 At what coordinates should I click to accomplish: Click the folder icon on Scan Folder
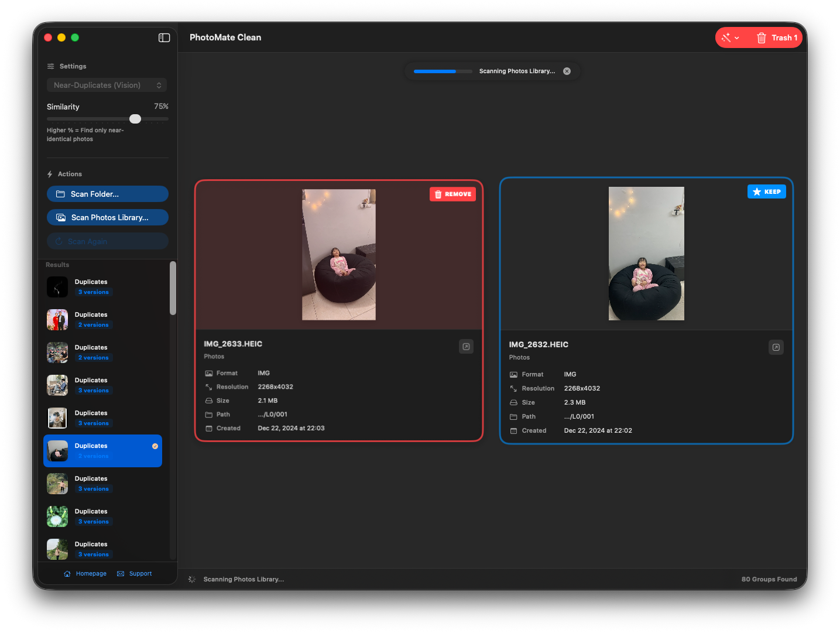coord(61,194)
